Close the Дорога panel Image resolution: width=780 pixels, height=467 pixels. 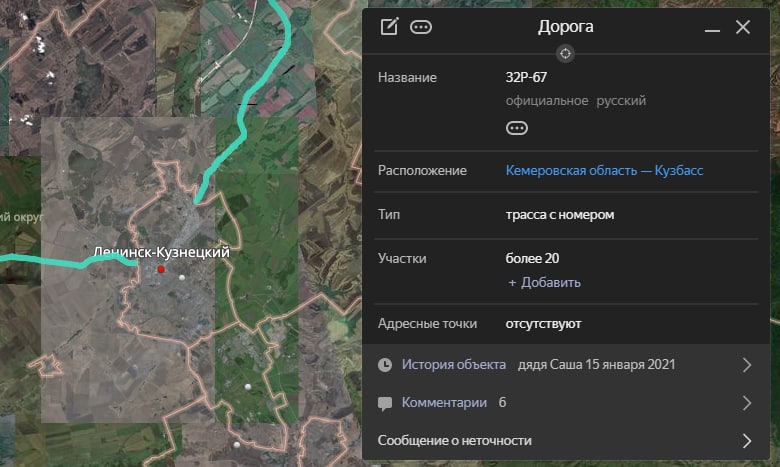743,27
